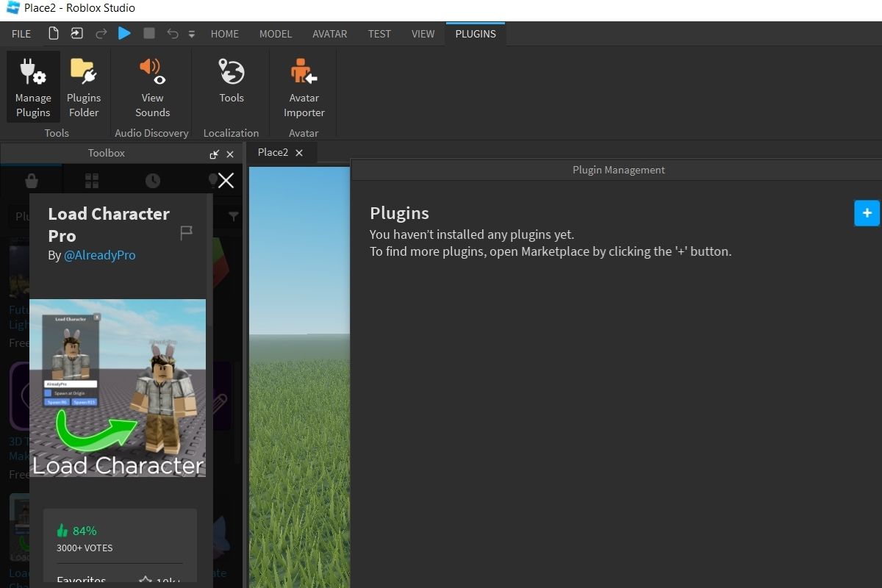Open Manage Plugins in the ribbon

click(x=33, y=87)
